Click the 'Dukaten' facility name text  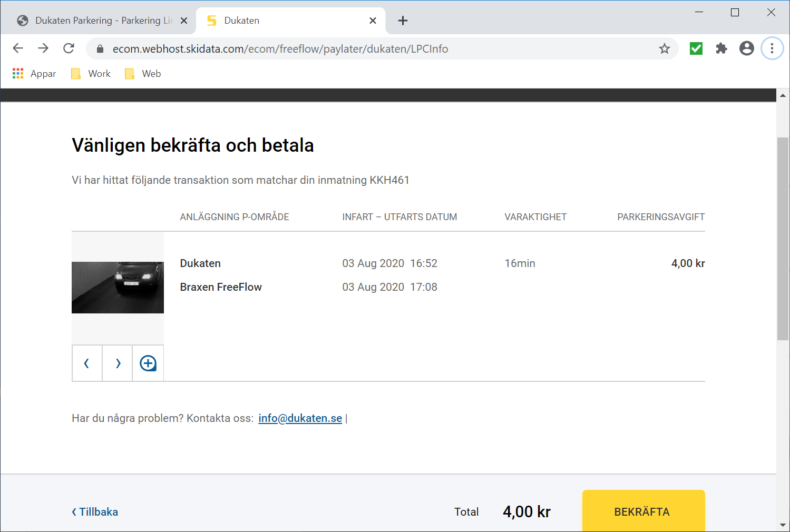pos(200,263)
